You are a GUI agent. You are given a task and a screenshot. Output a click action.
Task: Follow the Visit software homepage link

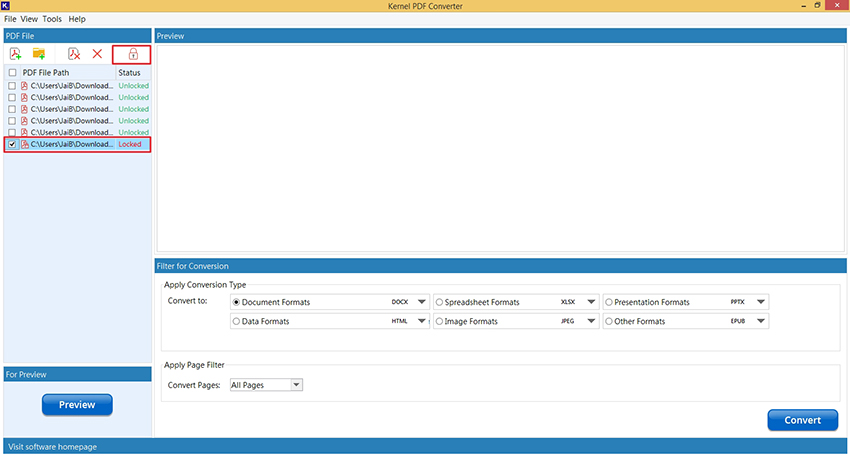pyautogui.click(x=53, y=447)
